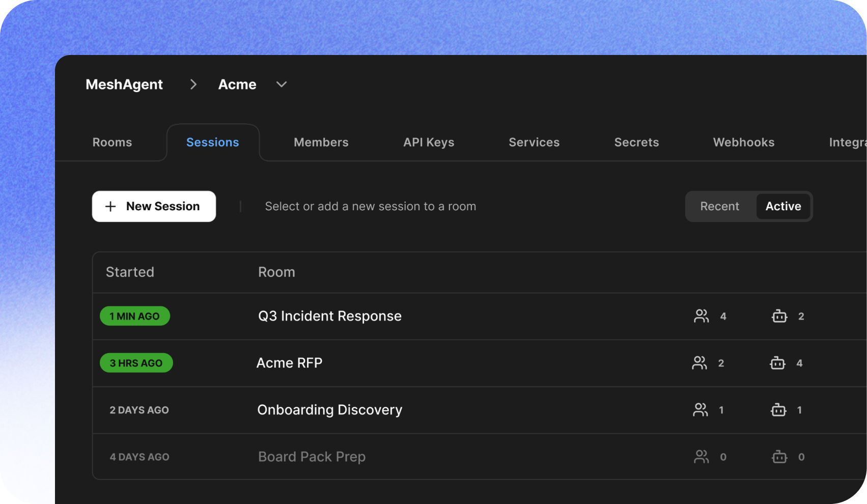This screenshot has height=504, width=867.
Task: Click 'Select or add a new session' hint text
Action: pos(371,206)
